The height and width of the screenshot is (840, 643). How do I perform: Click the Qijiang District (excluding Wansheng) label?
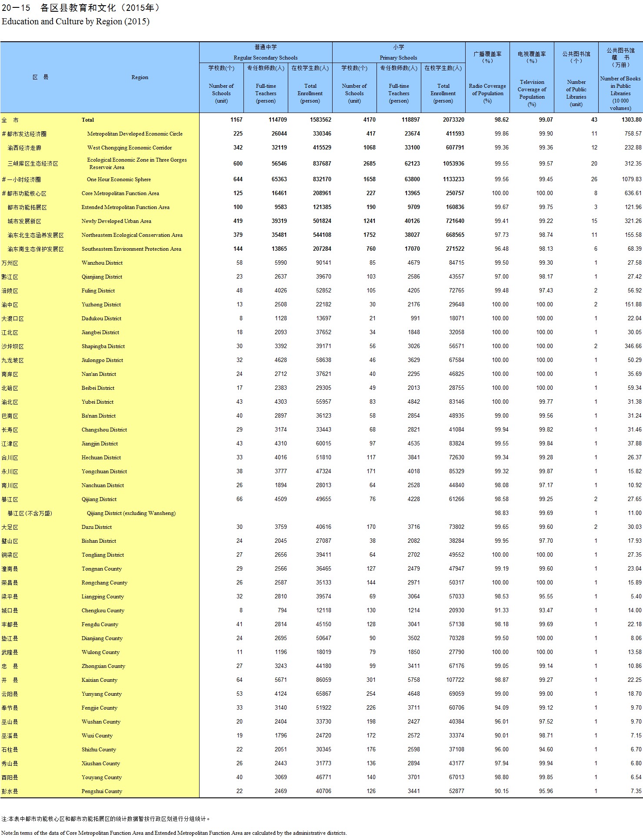click(131, 513)
